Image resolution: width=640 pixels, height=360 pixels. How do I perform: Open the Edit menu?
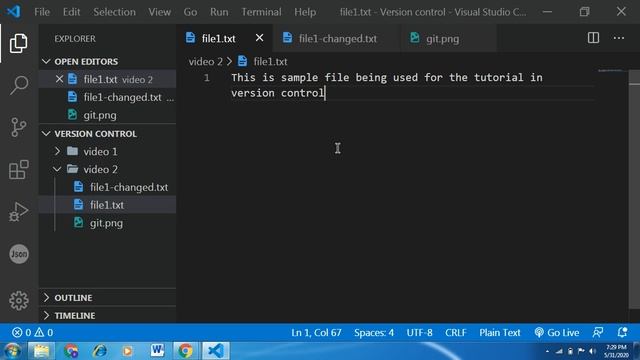pyautogui.click(x=71, y=12)
